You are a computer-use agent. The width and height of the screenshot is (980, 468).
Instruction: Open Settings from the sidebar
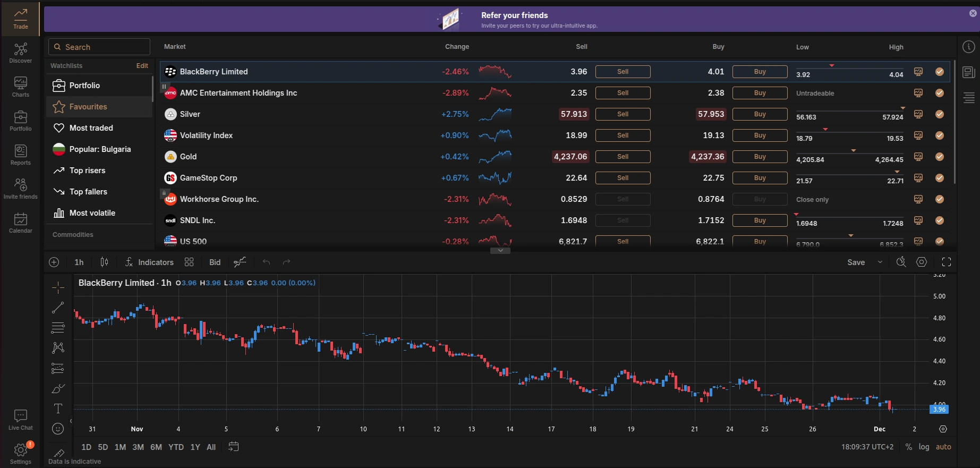(x=21, y=454)
